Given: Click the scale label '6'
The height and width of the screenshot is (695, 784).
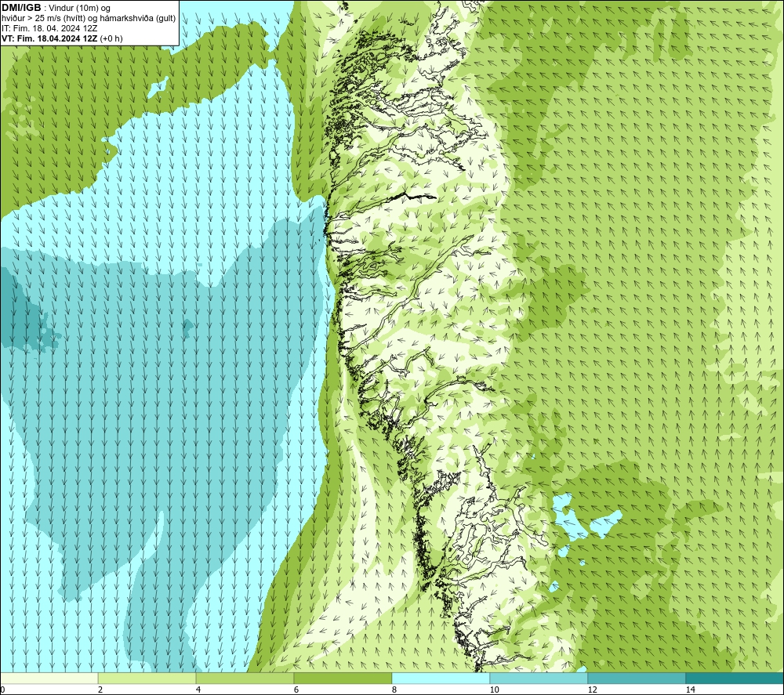Looking at the screenshot, I should coord(296,690).
